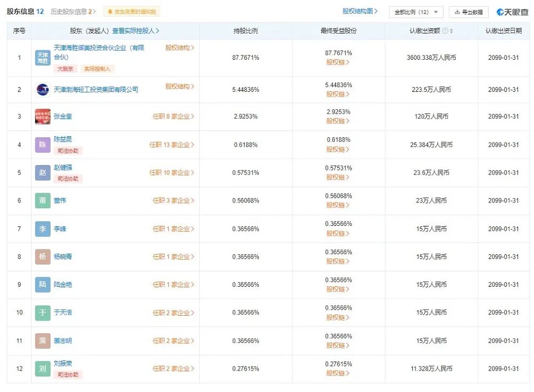Click the 天眼查 logo
The image size is (534, 392).
pyautogui.click(x=512, y=12)
